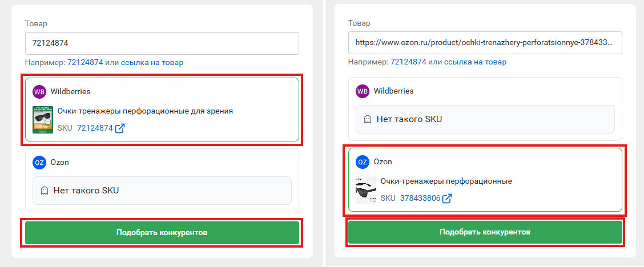This screenshot has width=644, height=267.
Task: Click example link 72124874 under left field
Action: (x=85, y=63)
